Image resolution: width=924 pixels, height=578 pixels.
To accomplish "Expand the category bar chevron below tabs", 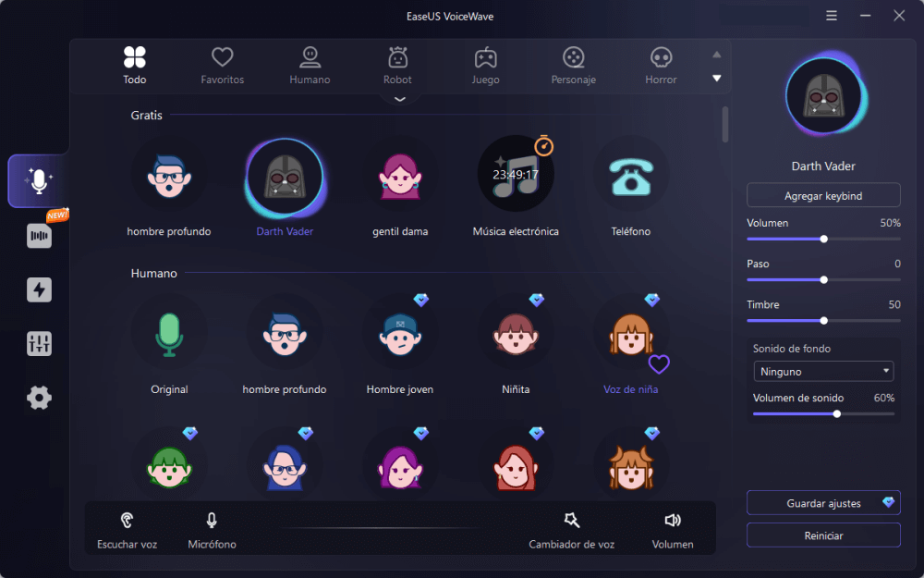I will click(399, 99).
